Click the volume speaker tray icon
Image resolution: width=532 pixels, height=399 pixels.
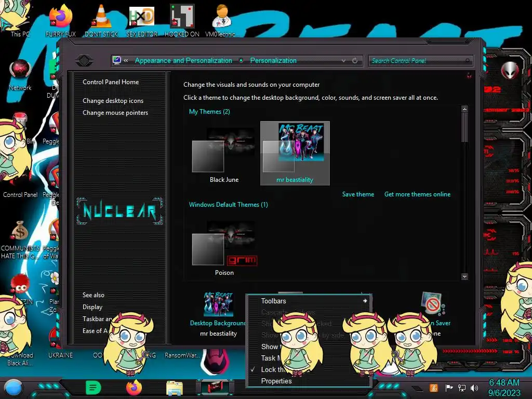474,388
